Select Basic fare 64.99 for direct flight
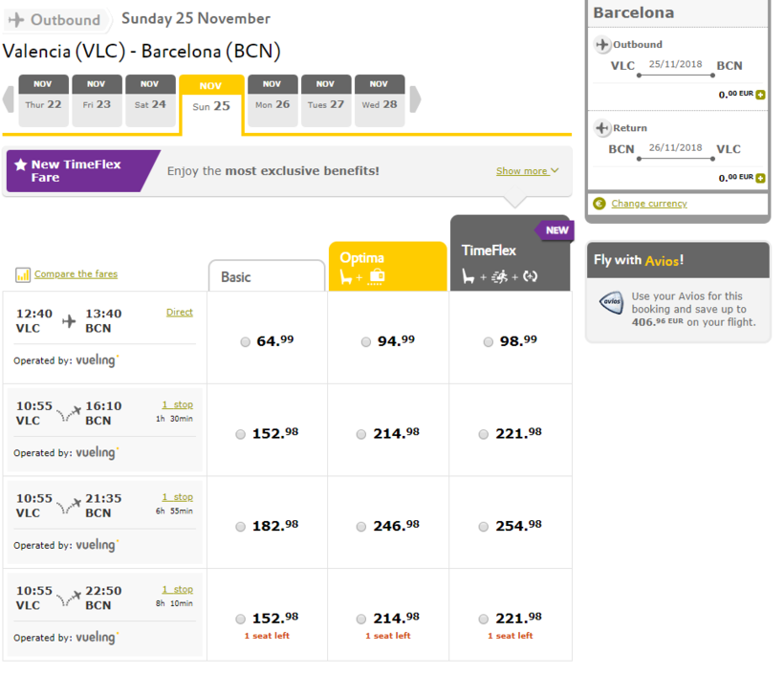 point(246,341)
